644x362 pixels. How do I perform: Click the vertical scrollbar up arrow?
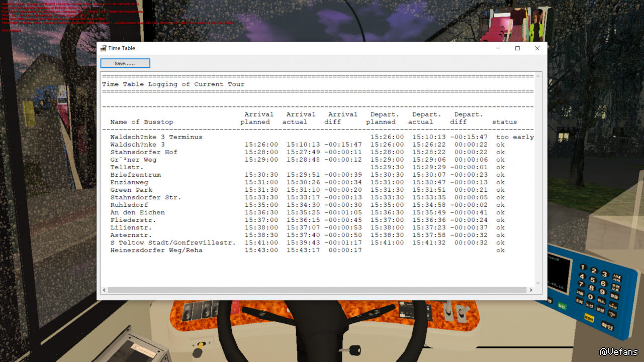click(x=538, y=76)
